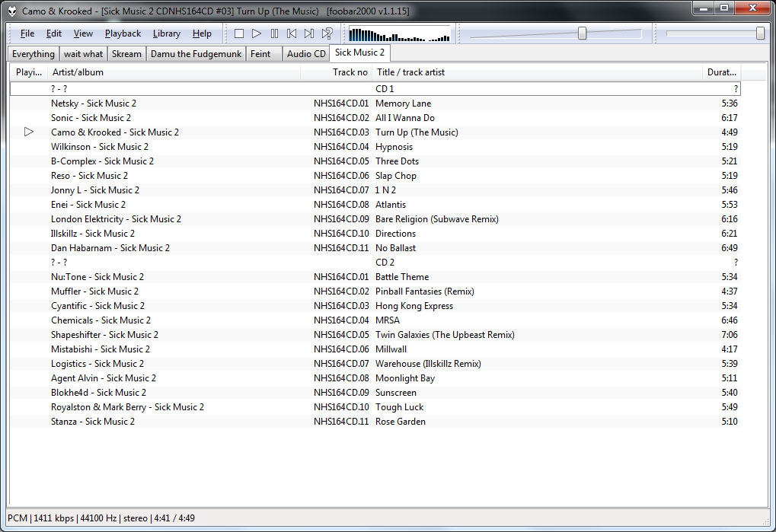Click the now-playing arrow beside Camo & Krooked

pyautogui.click(x=29, y=132)
